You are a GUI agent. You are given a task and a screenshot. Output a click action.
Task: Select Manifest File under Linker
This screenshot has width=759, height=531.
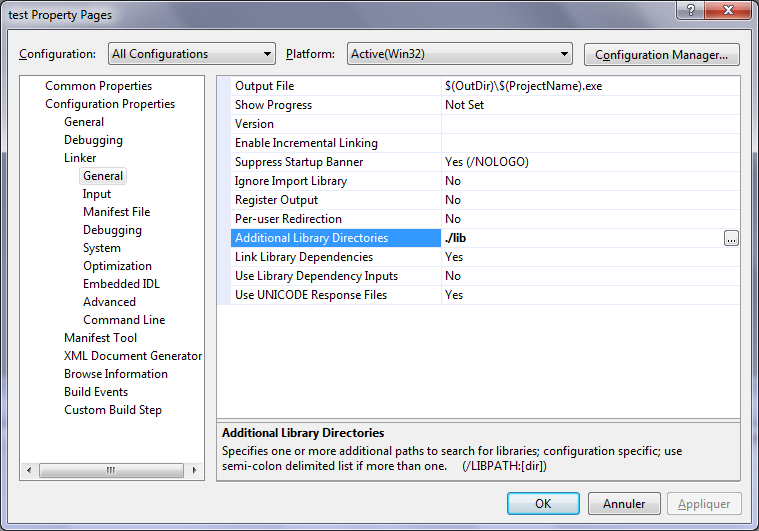[x=116, y=212]
